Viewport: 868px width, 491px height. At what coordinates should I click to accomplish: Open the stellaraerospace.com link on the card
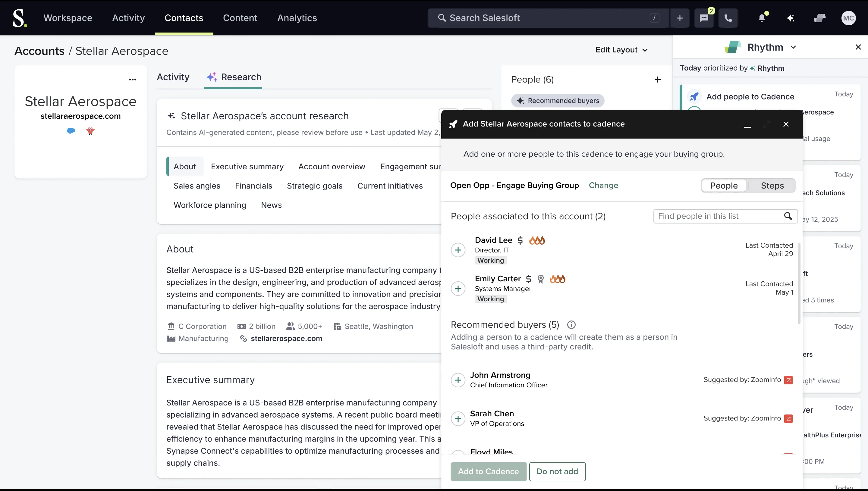pyautogui.click(x=81, y=116)
